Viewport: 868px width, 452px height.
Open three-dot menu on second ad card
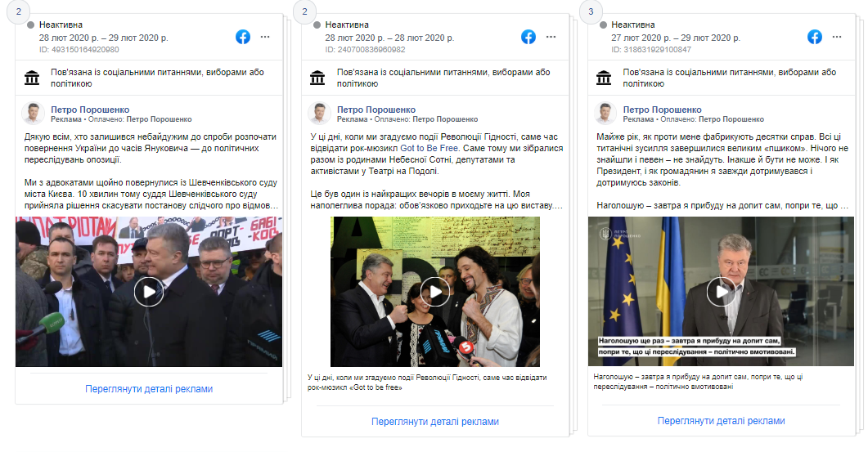pyautogui.click(x=551, y=37)
